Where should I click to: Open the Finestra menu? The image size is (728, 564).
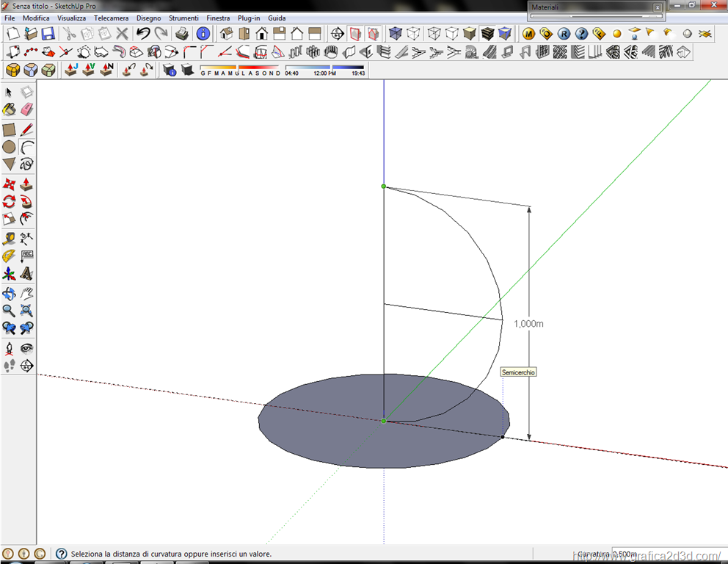218,18
